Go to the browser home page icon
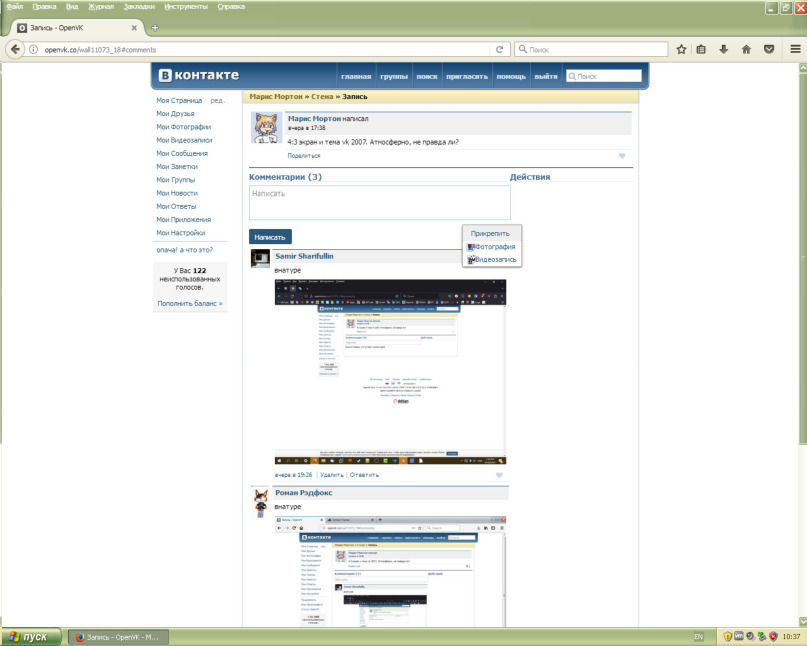Screen dimensions: 807x646 [746, 49]
